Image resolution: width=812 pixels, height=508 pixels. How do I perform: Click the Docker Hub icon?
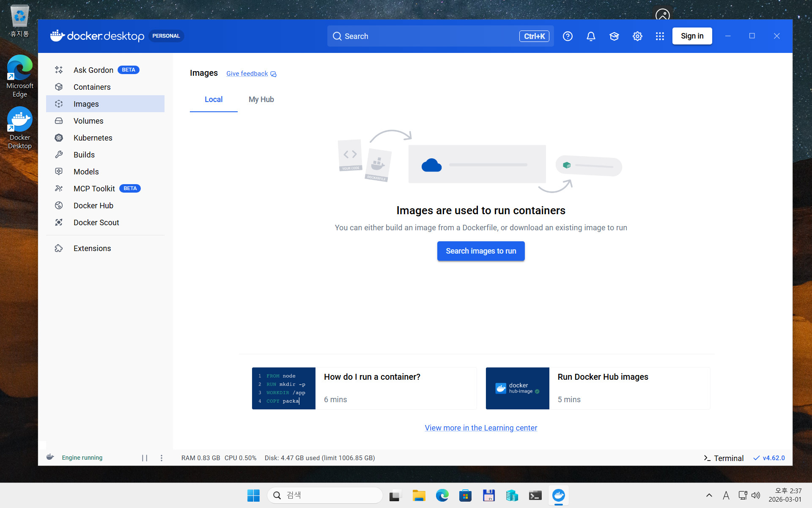tap(59, 205)
